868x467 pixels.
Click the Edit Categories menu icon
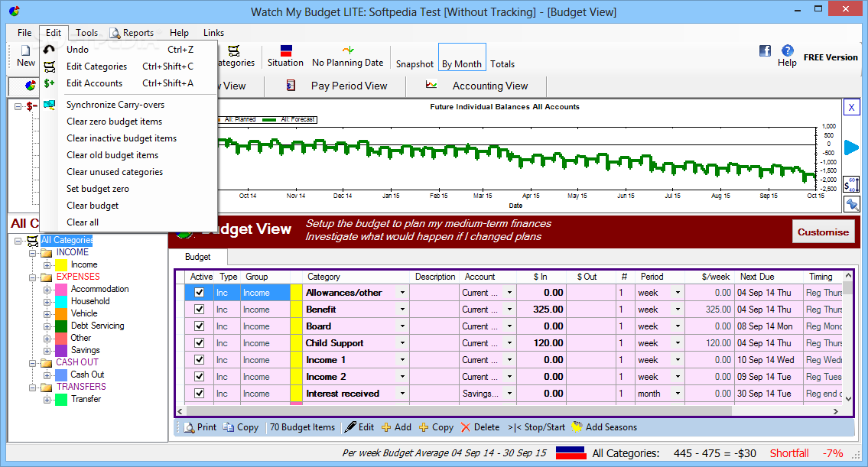click(49, 66)
